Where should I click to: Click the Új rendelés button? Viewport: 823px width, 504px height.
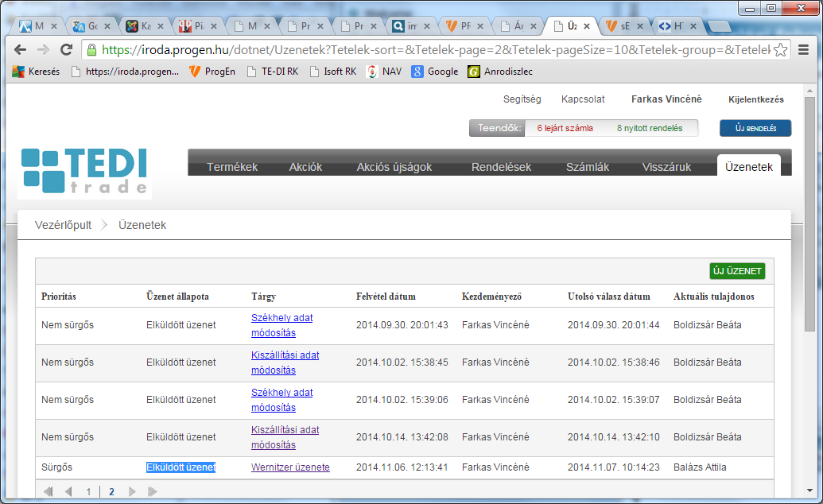coord(755,128)
